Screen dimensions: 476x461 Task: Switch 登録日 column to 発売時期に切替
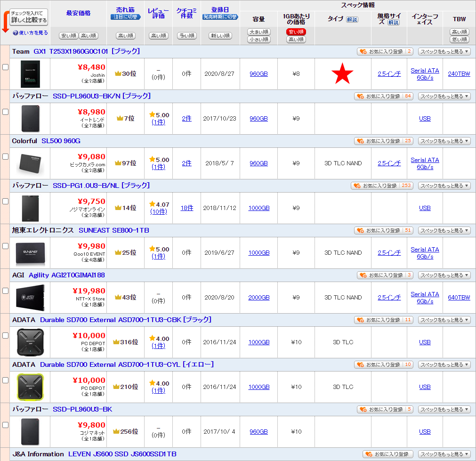click(220, 17)
